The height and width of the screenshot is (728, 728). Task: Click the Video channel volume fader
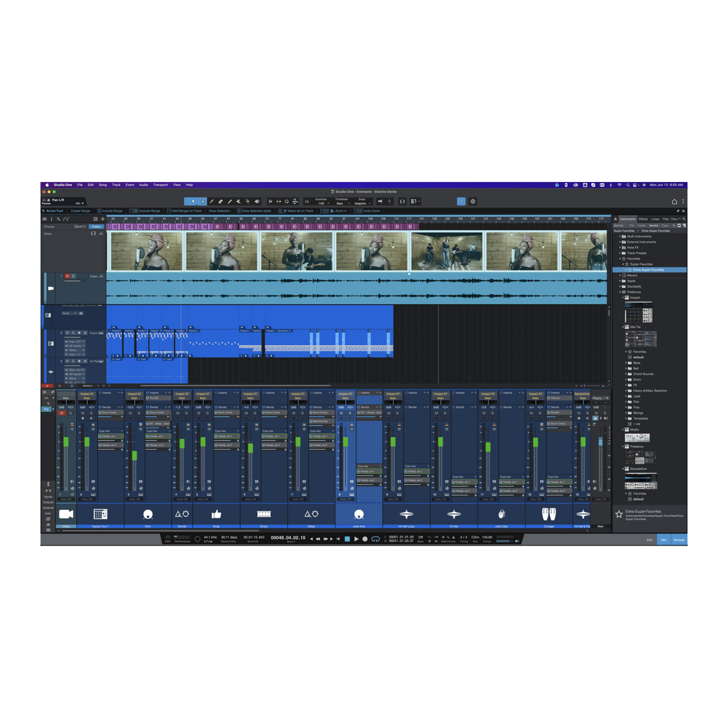(x=66, y=442)
